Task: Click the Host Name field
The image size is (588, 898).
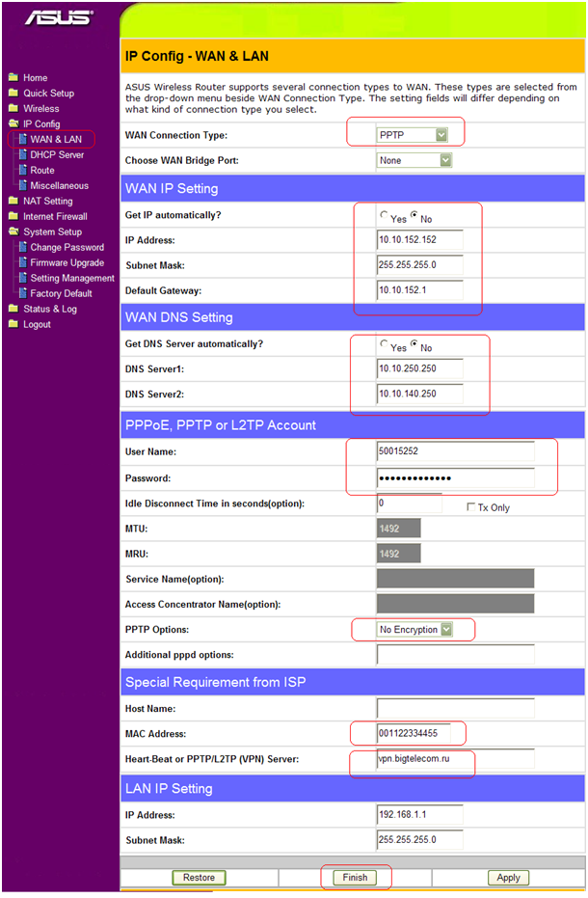Action: coord(456,708)
